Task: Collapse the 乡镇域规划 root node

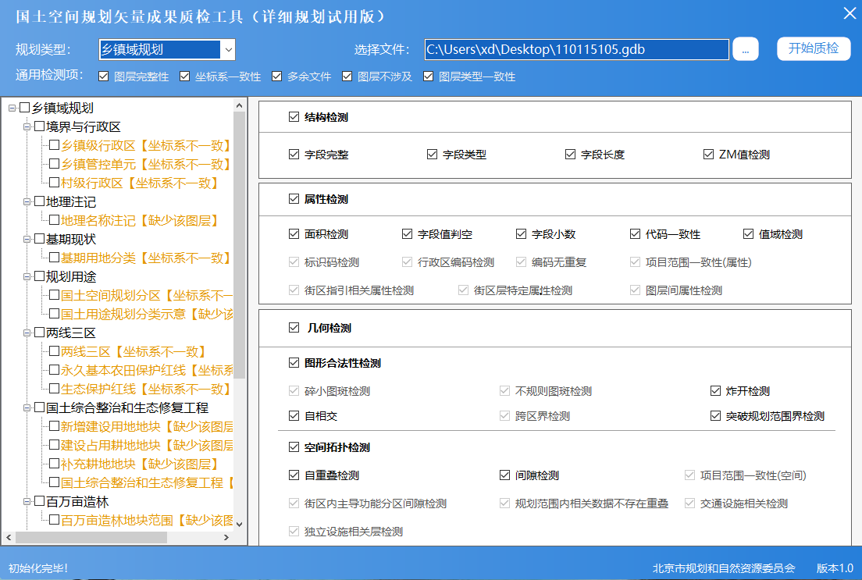Action: pos(11,108)
